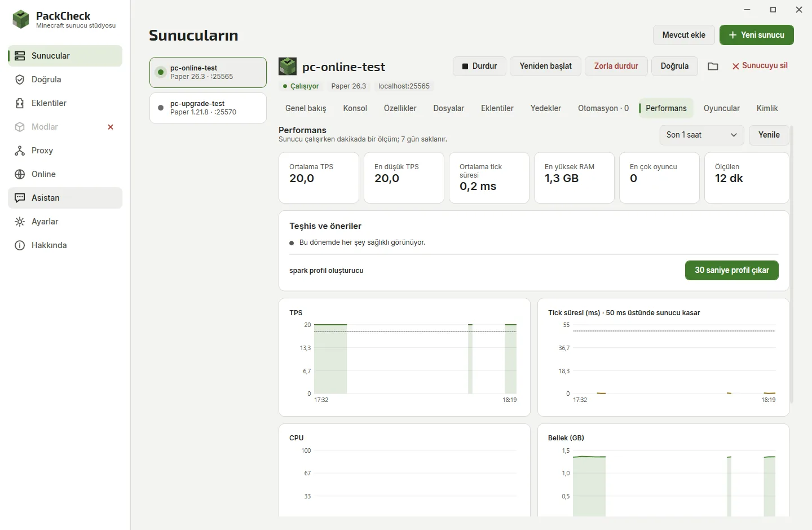Click 30 saniye profil çıkar button

(732, 270)
